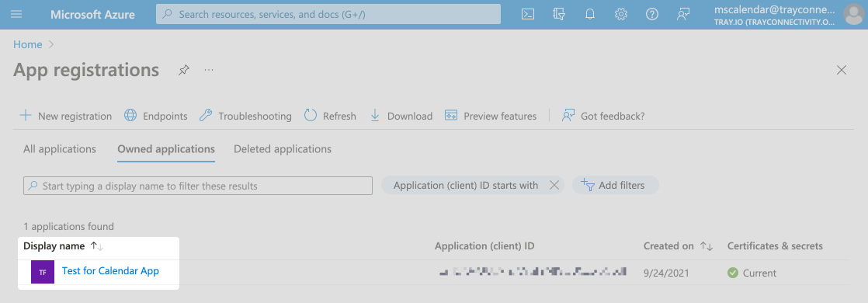Focus the Search resources, services, and docs box

[x=328, y=15]
